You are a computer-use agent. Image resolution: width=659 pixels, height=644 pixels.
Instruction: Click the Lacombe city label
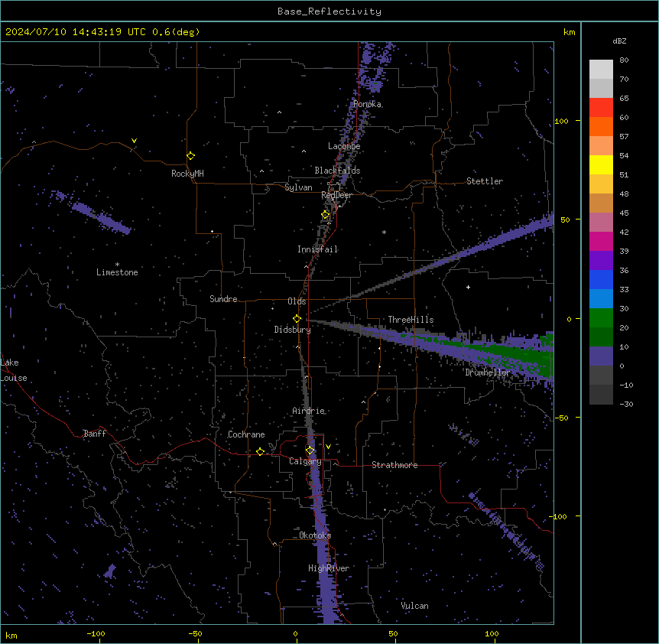[x=344, y=146]
